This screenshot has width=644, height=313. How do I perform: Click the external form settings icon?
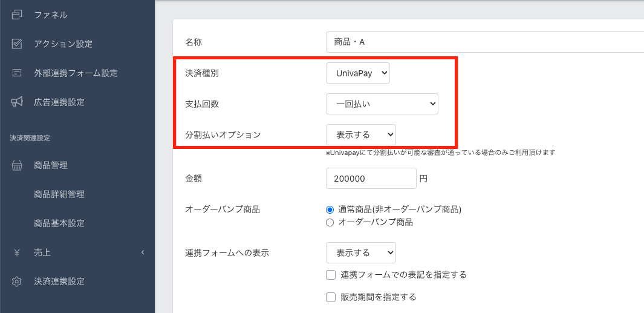[x=17, y=73]
